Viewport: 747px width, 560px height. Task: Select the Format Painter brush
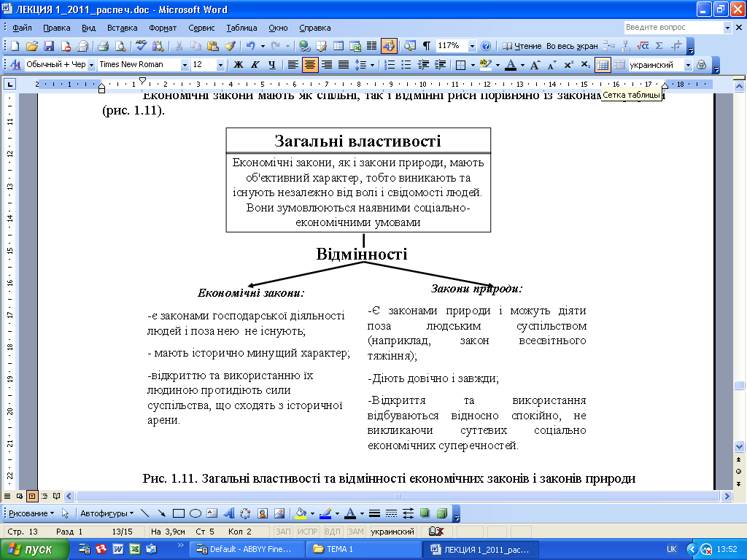pos(230,46)
